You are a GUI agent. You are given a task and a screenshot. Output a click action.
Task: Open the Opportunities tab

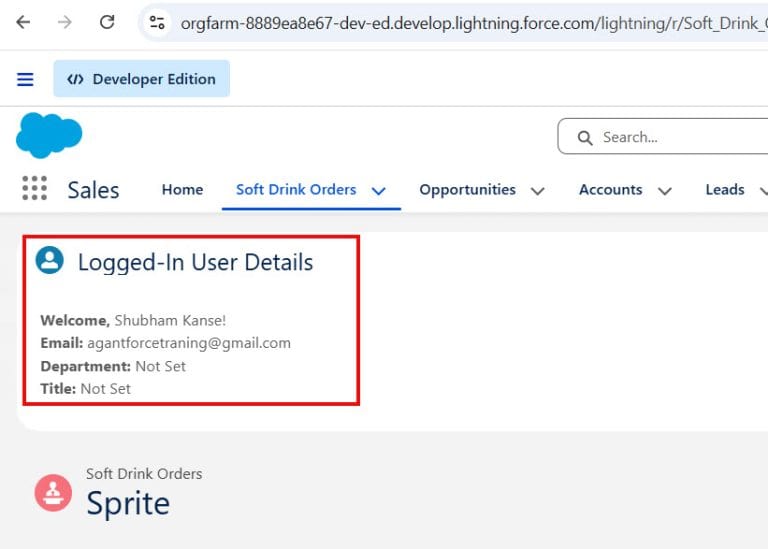click(x=467, y=190)
